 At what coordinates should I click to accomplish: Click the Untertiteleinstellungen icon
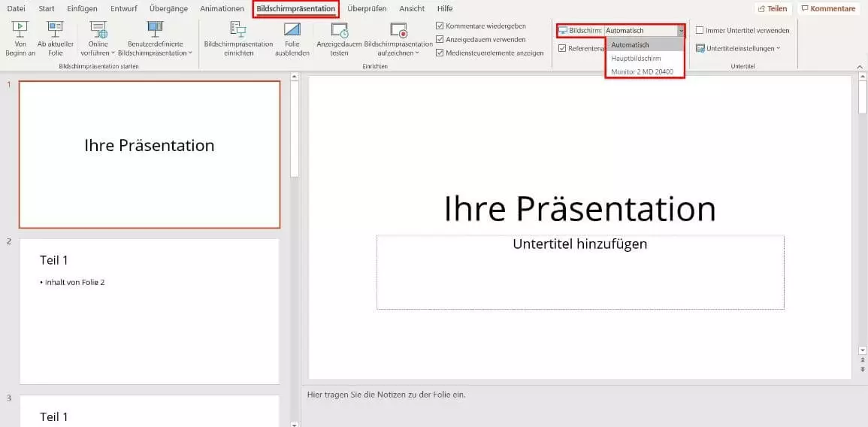coord(700,48)
